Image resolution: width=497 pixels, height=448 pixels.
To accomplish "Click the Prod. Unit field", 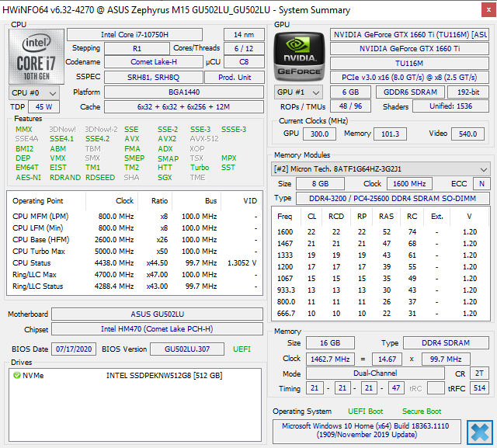I will coord(235,78).
